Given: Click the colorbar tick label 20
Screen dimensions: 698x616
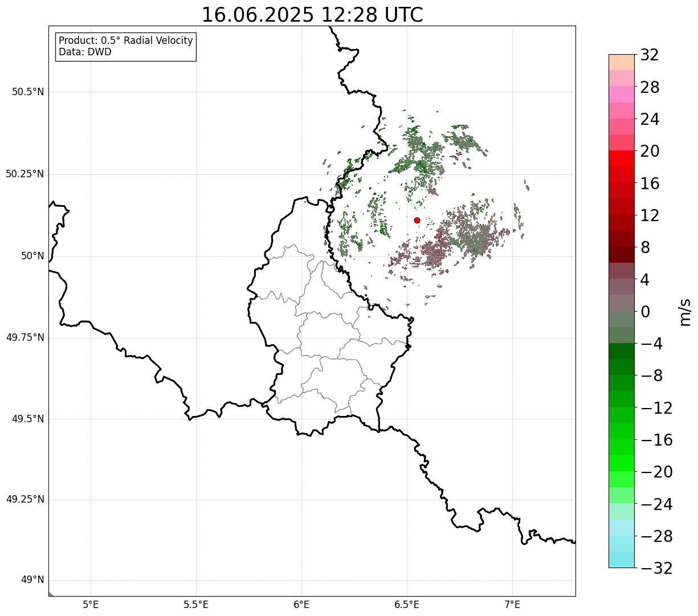Looking at the screenshot, I should point(650,152).
